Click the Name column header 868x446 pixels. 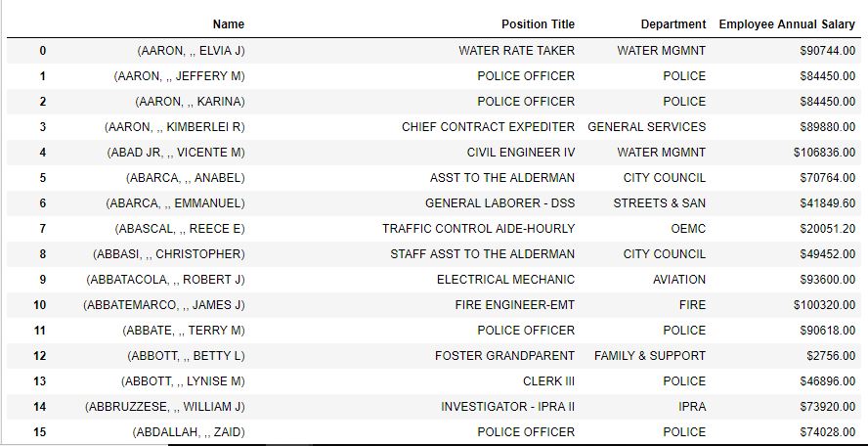[229, 24]
